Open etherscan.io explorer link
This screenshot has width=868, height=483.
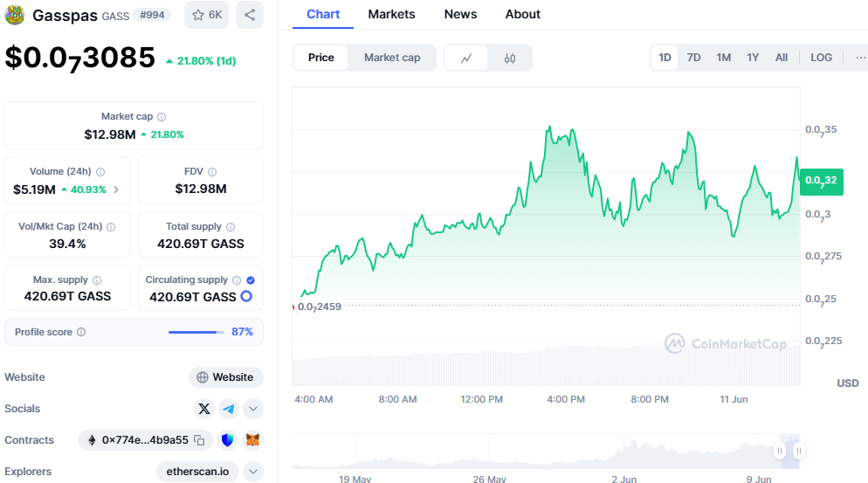pyautogui.click(x=197, y=472)
